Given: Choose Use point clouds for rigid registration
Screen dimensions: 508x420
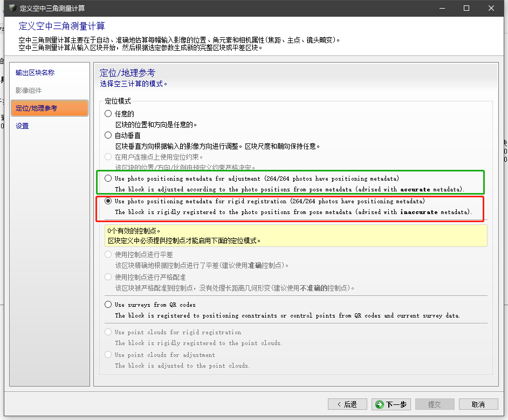Looking at the screenshot, I should 108,332.
